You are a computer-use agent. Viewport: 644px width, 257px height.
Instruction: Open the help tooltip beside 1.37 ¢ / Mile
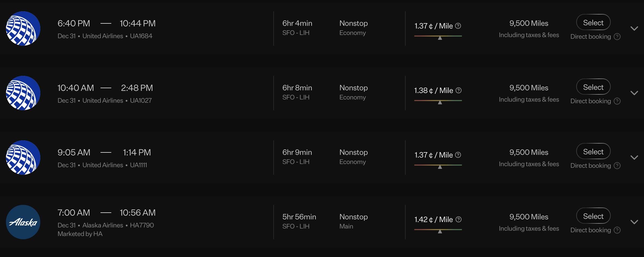(x=458, y=26)
